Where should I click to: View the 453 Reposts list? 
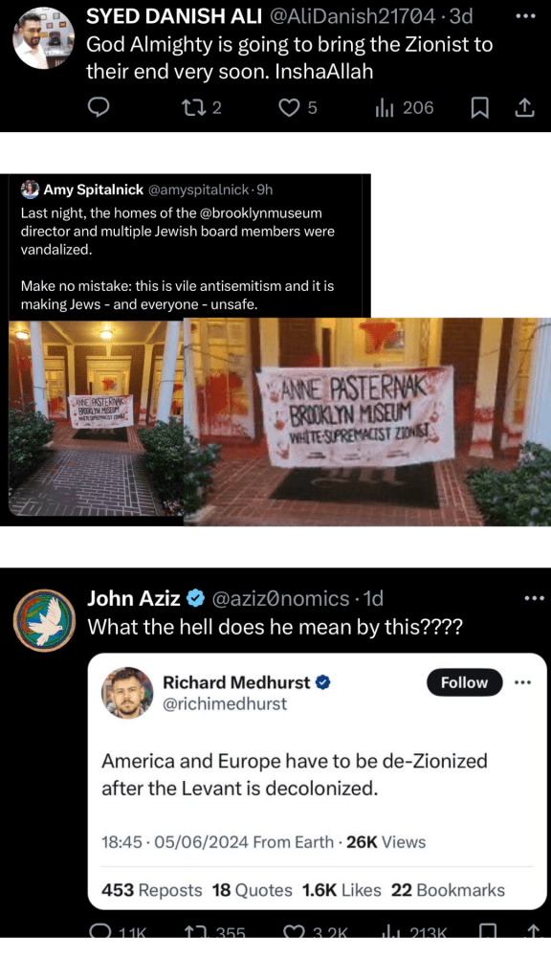click(x=152, y=890)
